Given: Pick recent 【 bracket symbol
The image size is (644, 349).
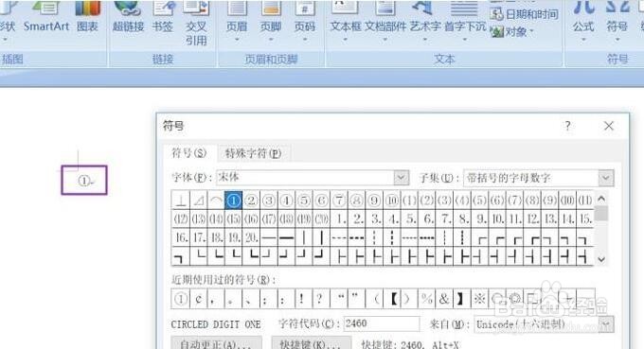Looking at the screenshot, I should click(x=392, y=299).
